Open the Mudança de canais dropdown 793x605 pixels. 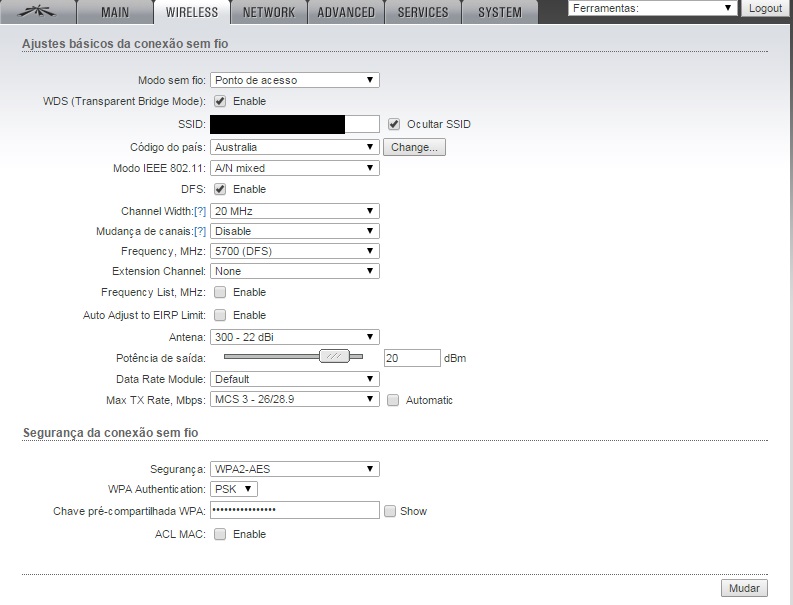(x=295, y=231)
